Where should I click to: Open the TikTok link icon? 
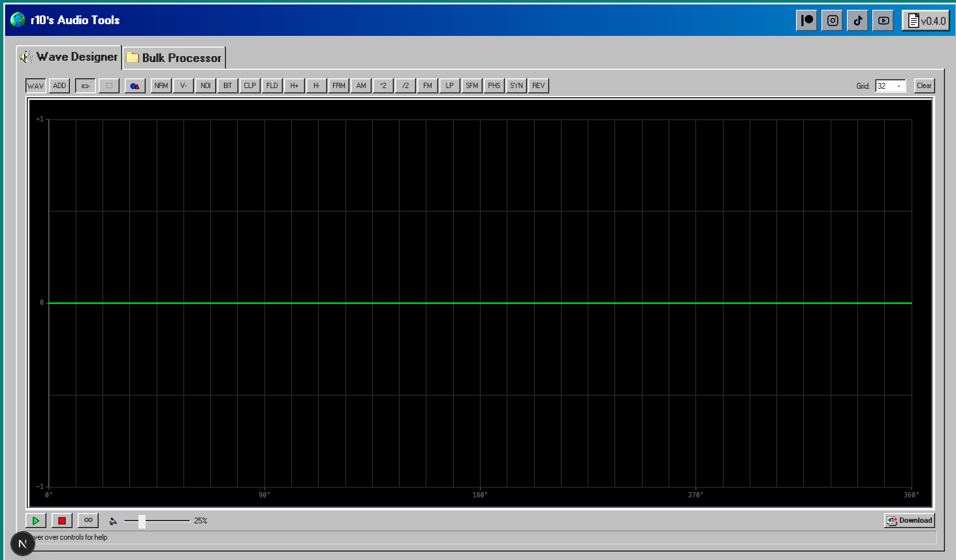[858, 20]
